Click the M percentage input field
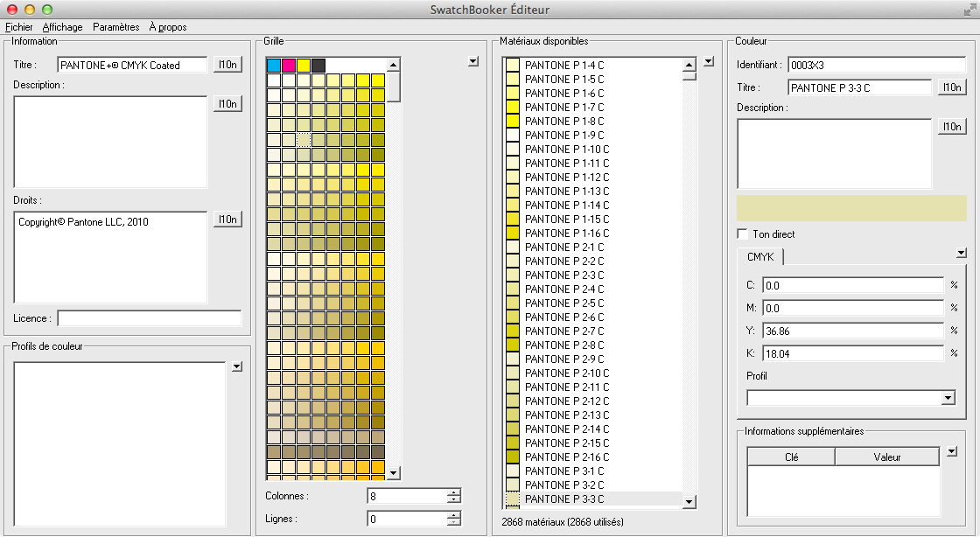The image size is (980, 537). coord(853,308)
